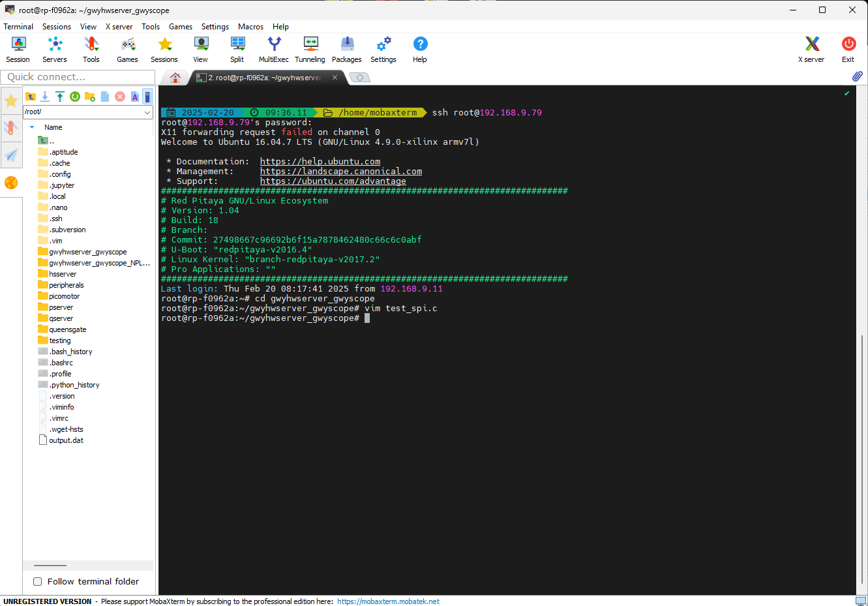Image resolution: width=868 pixels, height=606 pixels.
Task: Refresh the SFTP folder with green icon
Action: [75, 97]
